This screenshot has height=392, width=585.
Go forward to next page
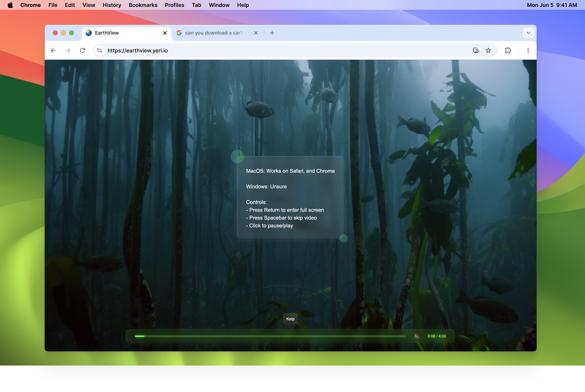pyautogui.click(x=68, y=51)
